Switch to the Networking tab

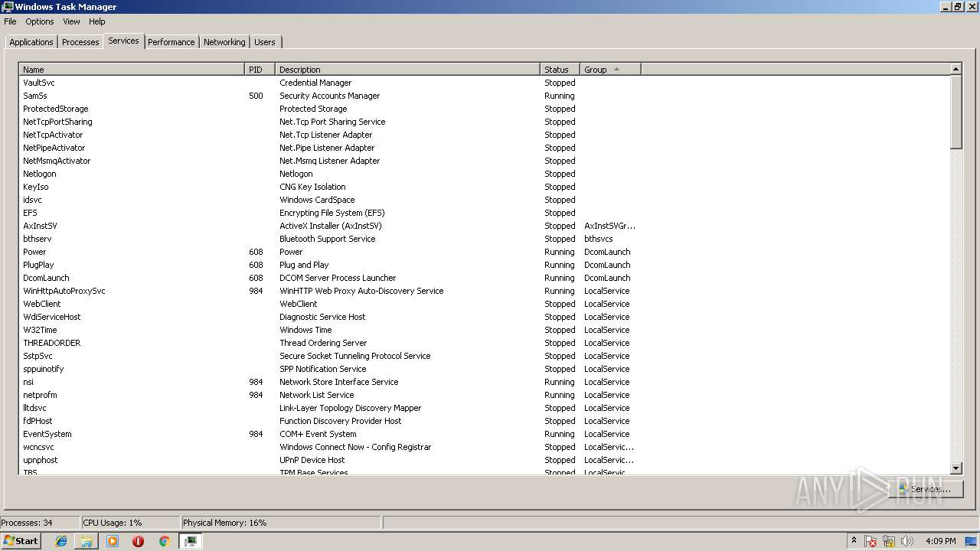pos(224,42)
